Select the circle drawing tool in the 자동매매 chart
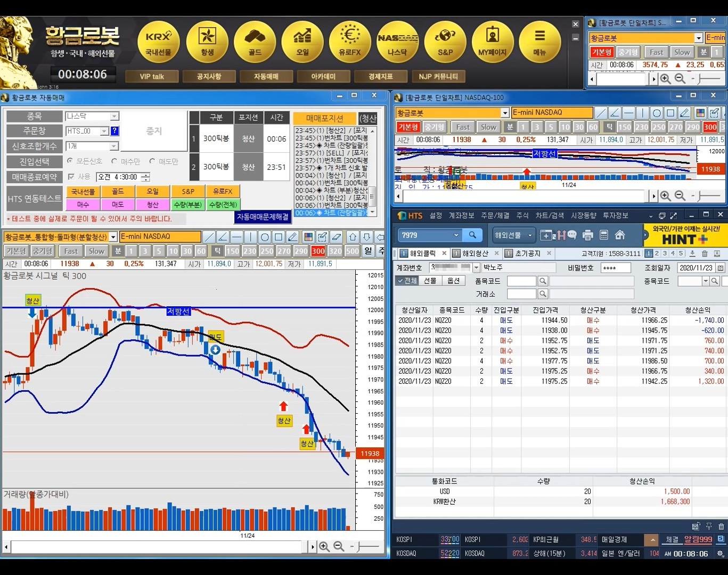The height and width of the screenshot is (575, 728). [265, 237]
